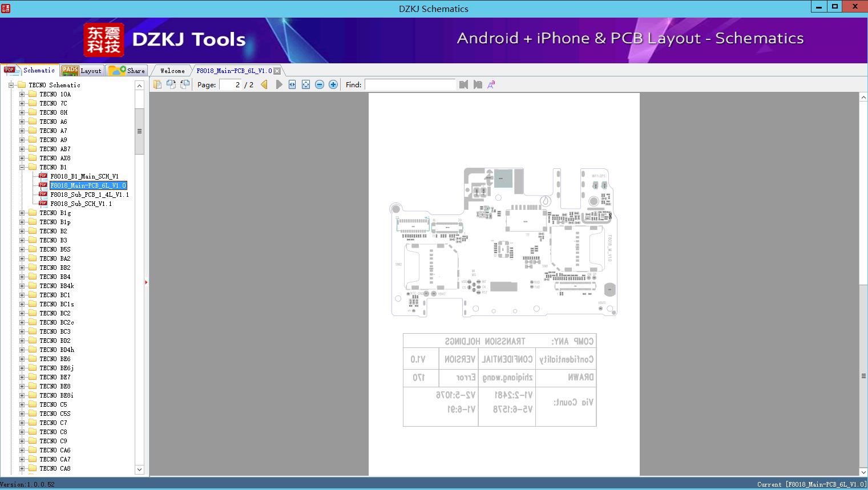Click the fit page icon
This screenshot has width=868, height=490.
point(306,84)
